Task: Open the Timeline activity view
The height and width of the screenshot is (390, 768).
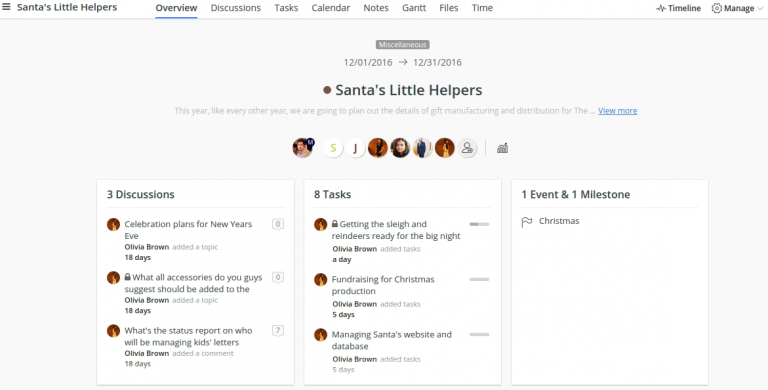Action: click(678, 8)
